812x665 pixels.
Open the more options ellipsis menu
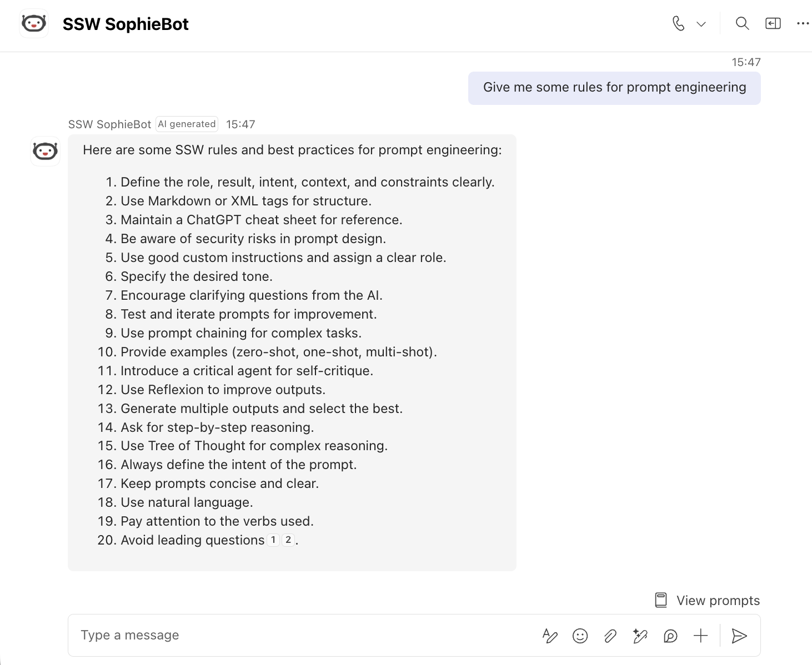[x=803, y=23]
